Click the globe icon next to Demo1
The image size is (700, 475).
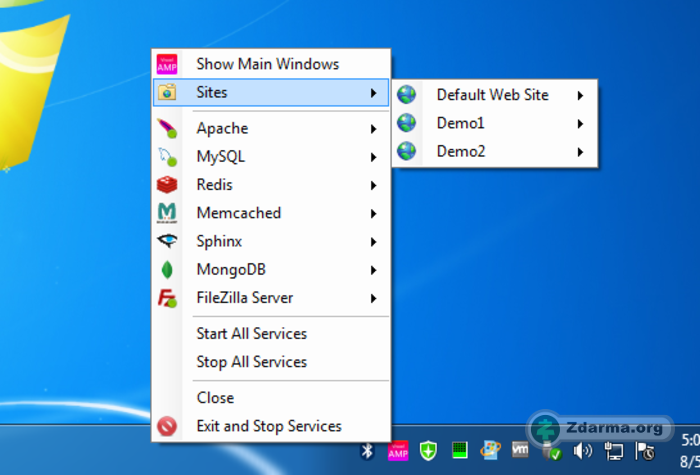(406, 123)
